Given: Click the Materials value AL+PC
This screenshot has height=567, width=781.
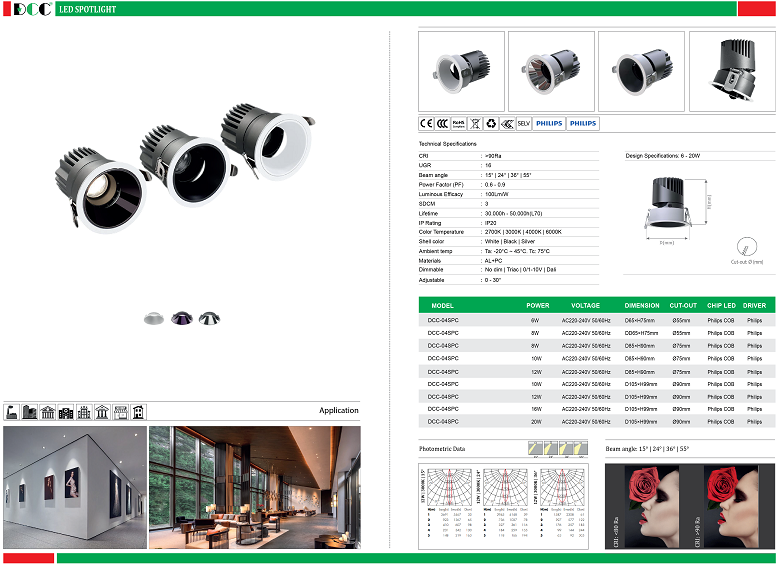Looking at the screenshot, I should tap(494, 261).
